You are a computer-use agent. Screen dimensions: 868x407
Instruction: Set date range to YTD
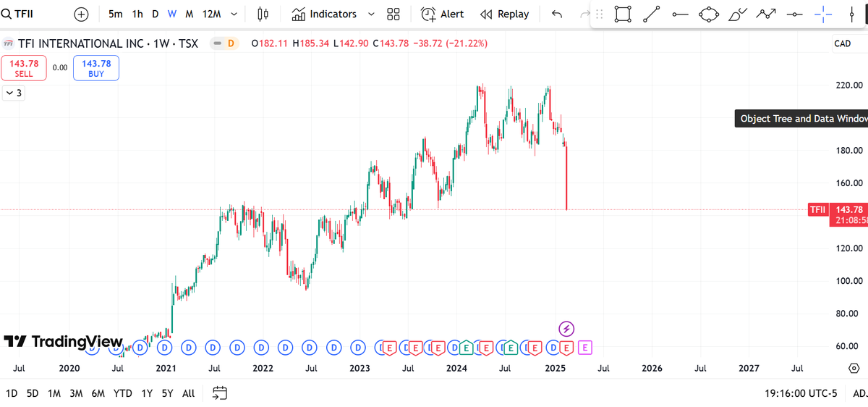click(123, 393)
